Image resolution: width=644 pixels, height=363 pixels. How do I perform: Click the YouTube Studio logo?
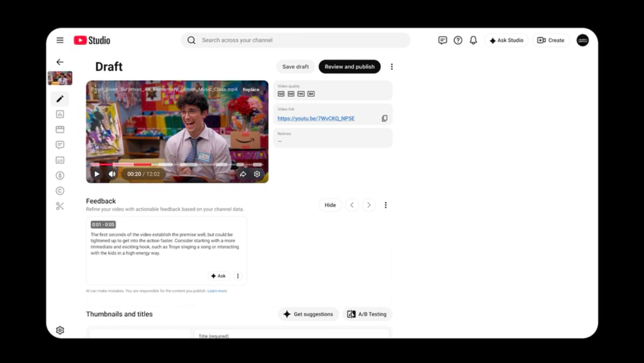92,40
